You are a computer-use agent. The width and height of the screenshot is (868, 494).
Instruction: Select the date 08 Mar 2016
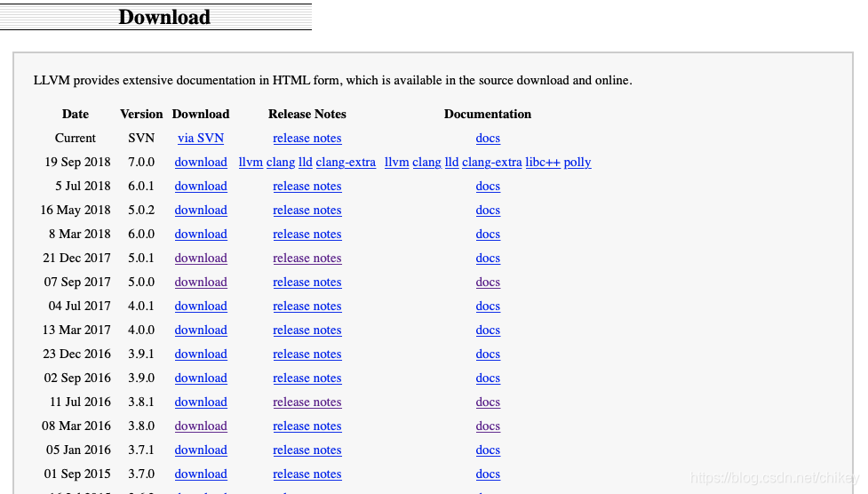76,426
